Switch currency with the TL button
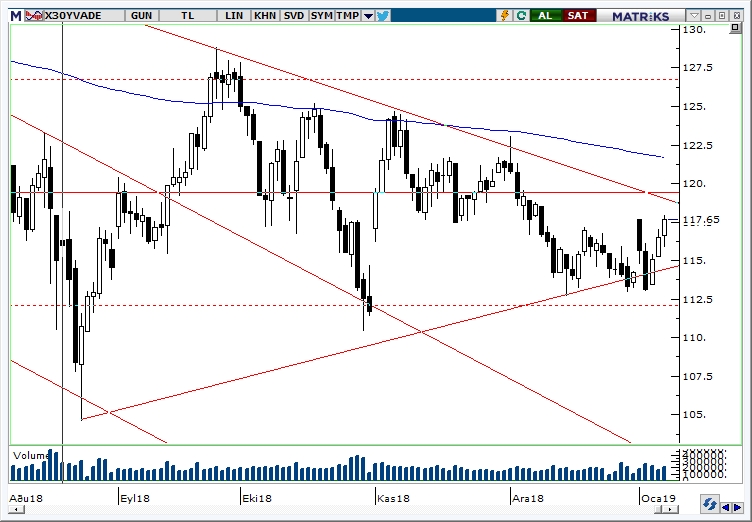 [188, 16]
